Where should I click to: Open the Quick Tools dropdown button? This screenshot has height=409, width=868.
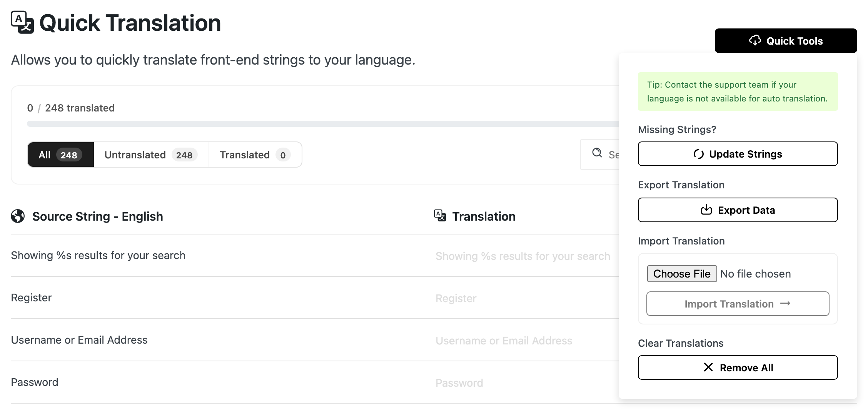786,41
